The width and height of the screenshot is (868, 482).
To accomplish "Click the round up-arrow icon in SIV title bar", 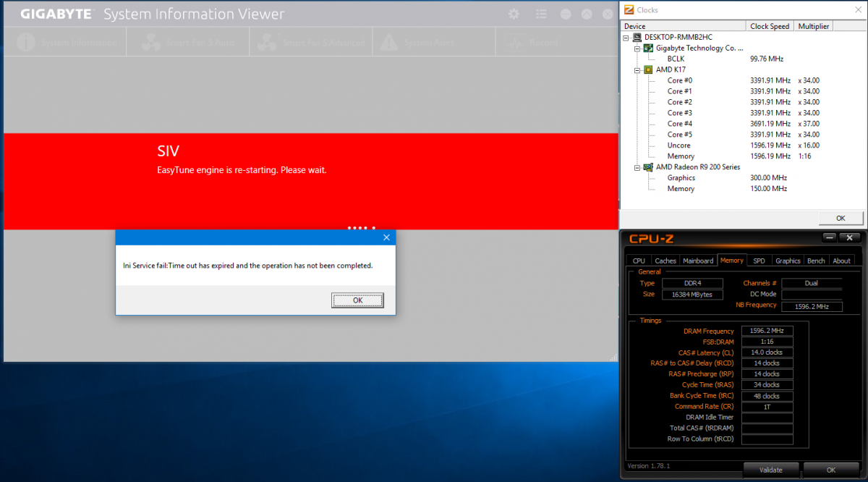I will coord(587,14).
